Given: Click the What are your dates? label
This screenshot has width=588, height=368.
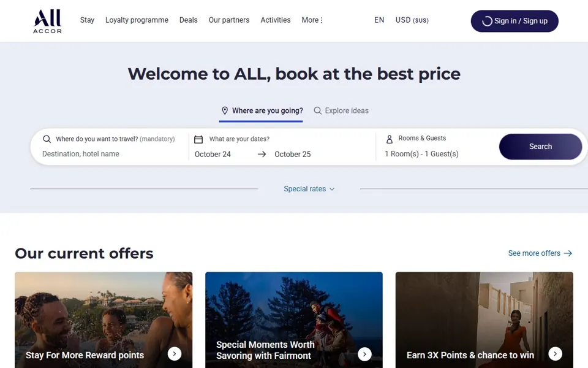Looking at the screenshot, I should coord(239,139).
